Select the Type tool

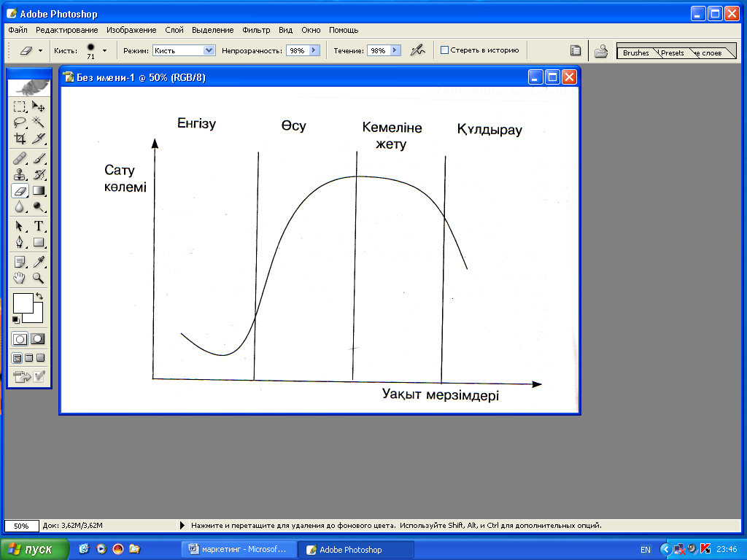pyautogui.click(x=38, y=226)
